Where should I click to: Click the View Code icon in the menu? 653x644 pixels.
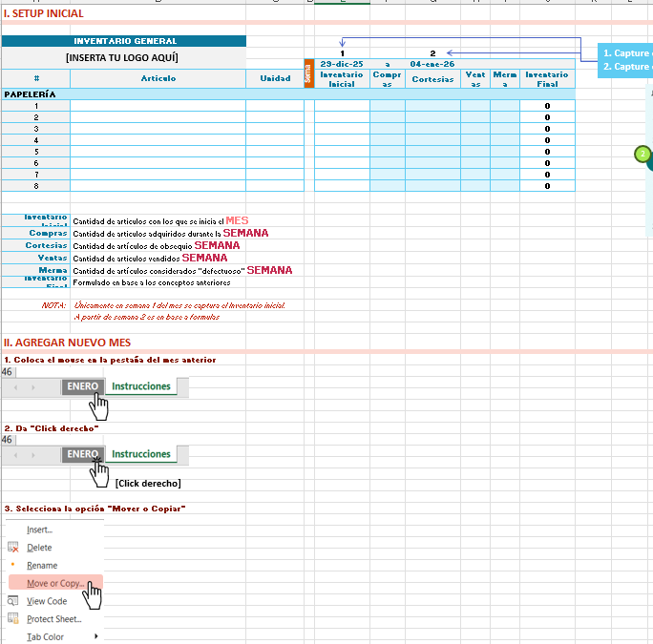13,601
